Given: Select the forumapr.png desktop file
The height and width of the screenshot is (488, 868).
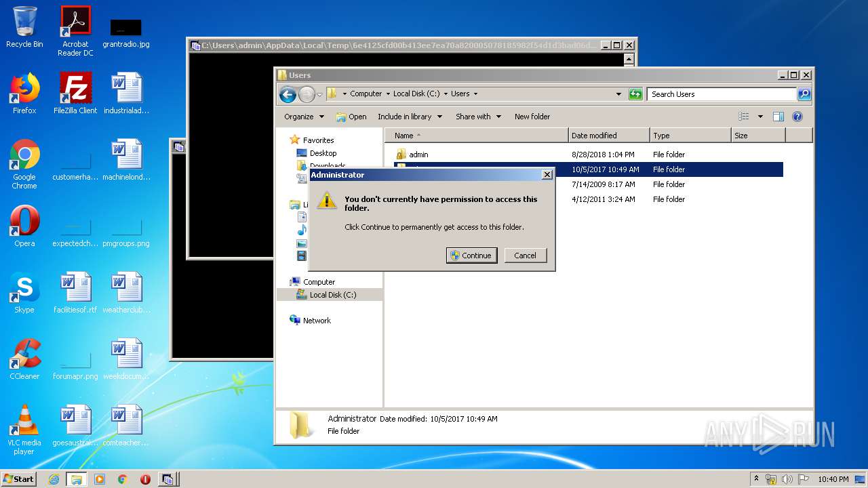Looking at the screenshot, I should 75,366.
